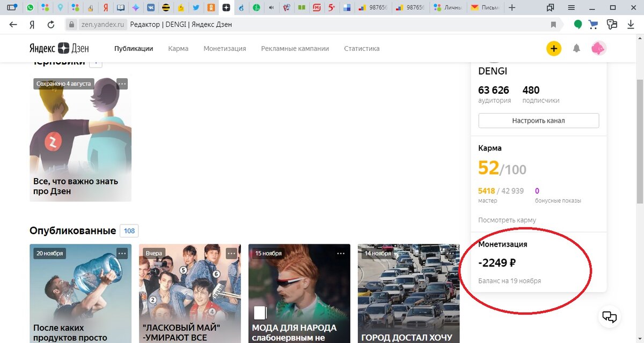This screenshot has height=343, width=644.
Task: Open the Beeline striped-ball browser tab
Action: coord(166,8)
